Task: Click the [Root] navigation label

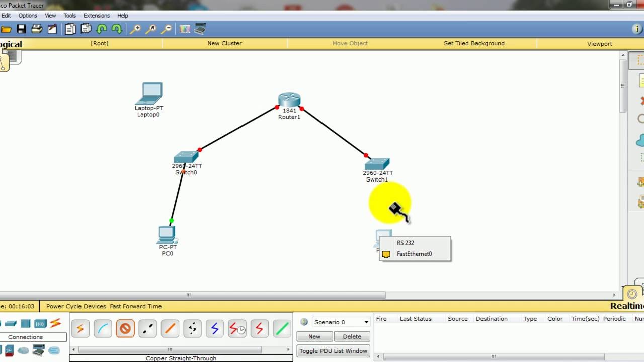Action: point(100,43)
